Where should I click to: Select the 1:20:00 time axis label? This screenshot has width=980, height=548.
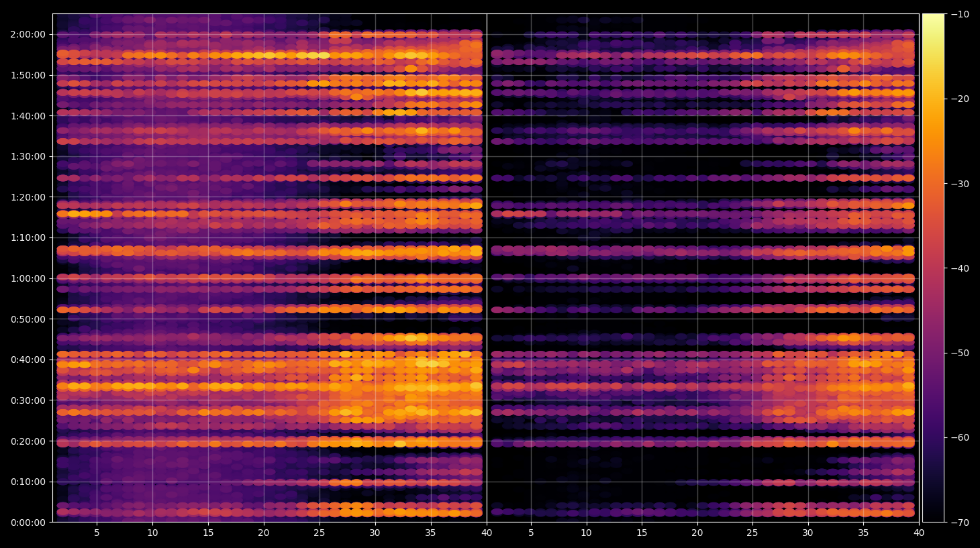pyautogui.click(x=28, y=197)
